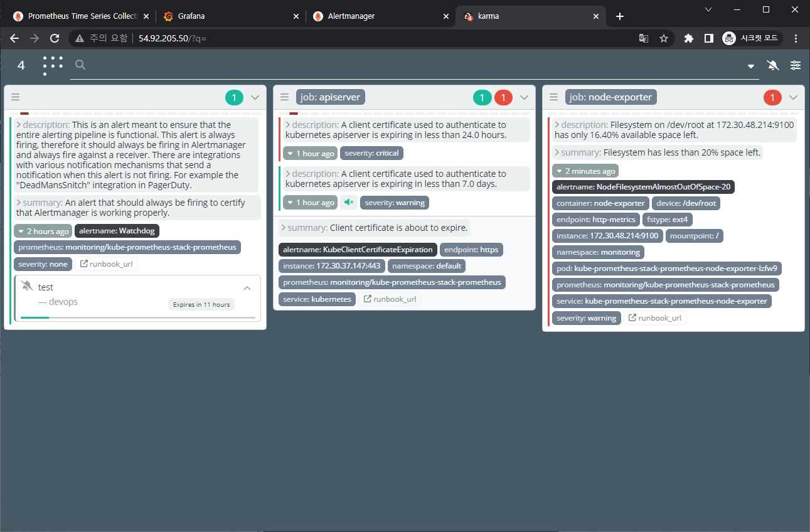Click the endpoint: https label
Image resolution: width=810 pixels, height=532 pixels.
[x=471, y=250]
